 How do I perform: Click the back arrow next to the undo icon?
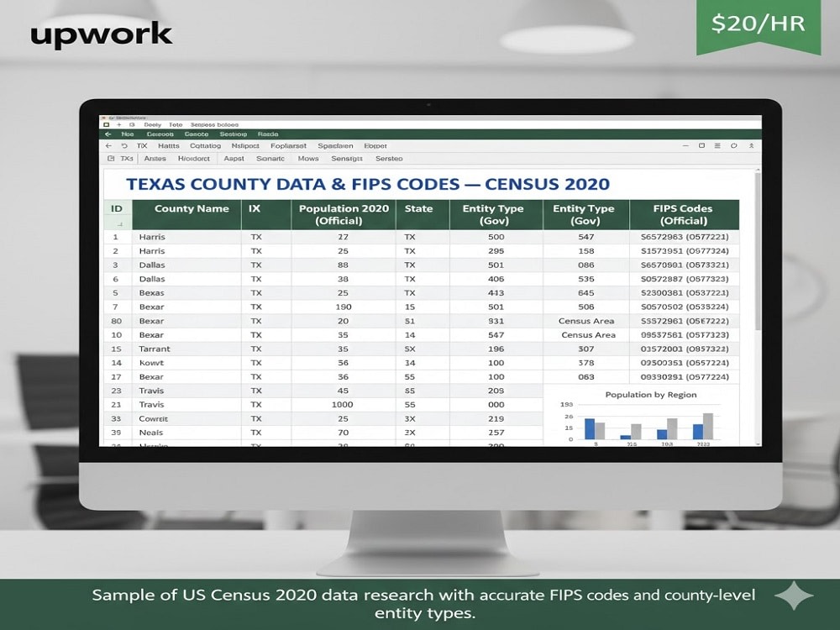[108, 145]
